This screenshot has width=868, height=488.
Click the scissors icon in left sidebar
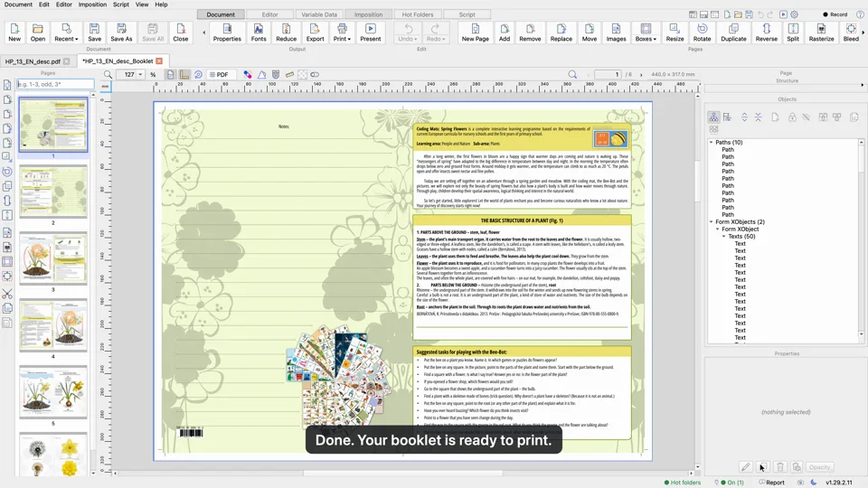(7, 294)
